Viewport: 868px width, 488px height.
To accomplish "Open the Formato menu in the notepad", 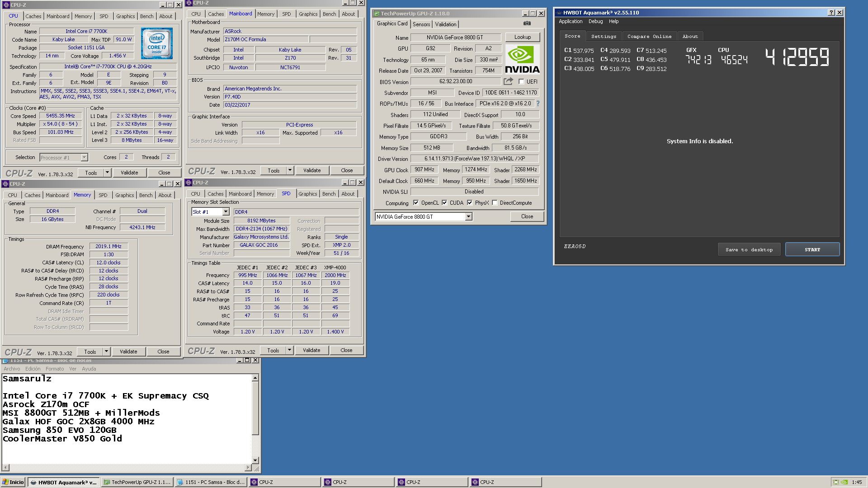I will [x=55, y=369].
